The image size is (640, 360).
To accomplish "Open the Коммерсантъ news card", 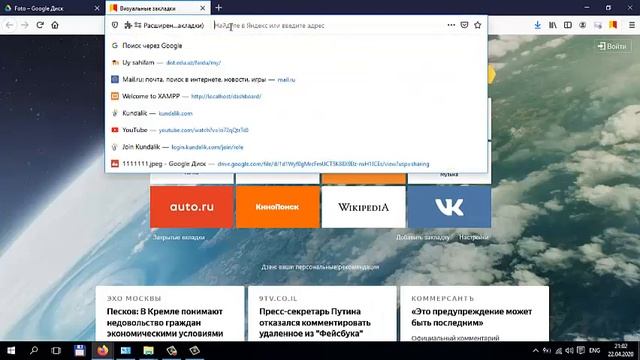I will 474,313.
